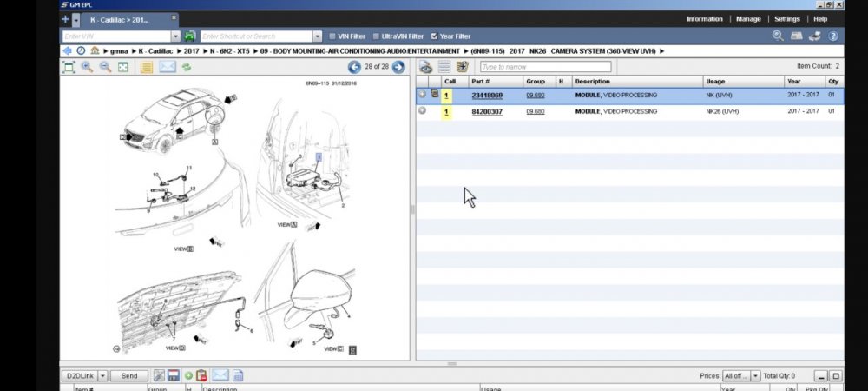This screenshot has height=391, width=868.
Task: Click the Enter VIN input field
Action: click(x=117, y=36)
